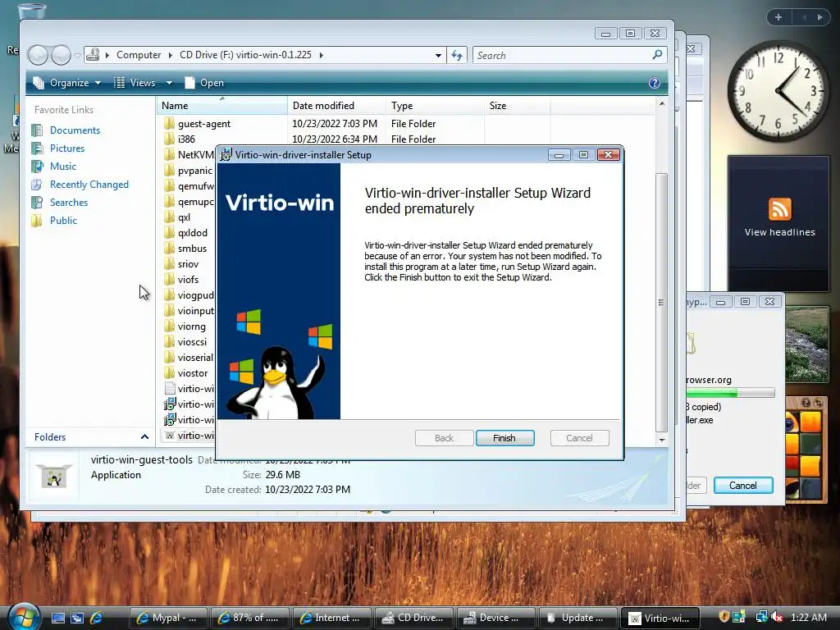Click the analog clock gadget
840x630 pixels.
(778, 91)
